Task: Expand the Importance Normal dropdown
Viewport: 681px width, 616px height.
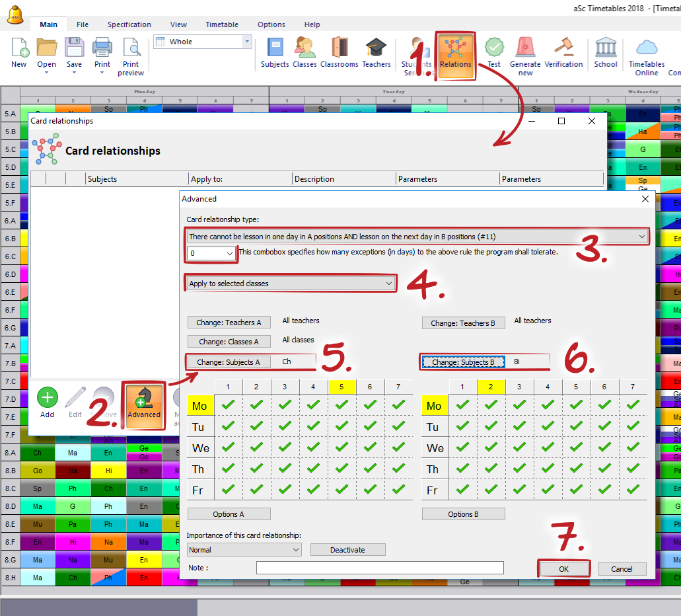Action: [244, 550]
